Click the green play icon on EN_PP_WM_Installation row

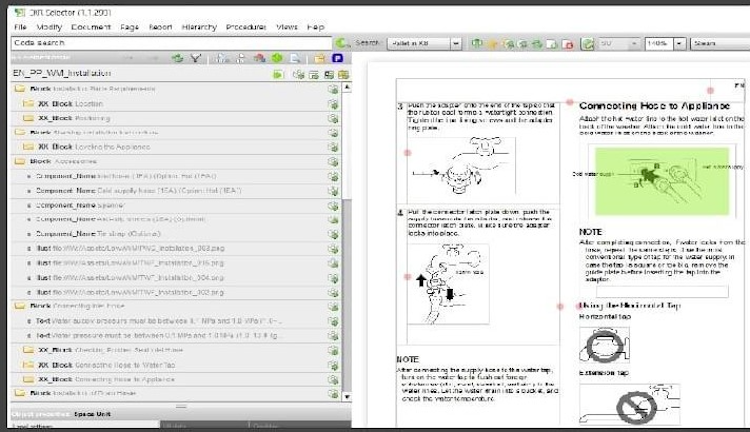coord(278,74)
